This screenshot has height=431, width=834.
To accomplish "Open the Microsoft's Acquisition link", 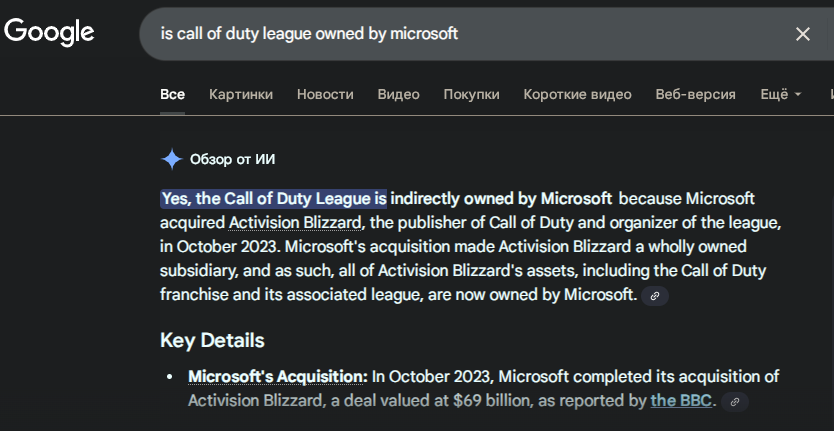I will tap(277, 376).
